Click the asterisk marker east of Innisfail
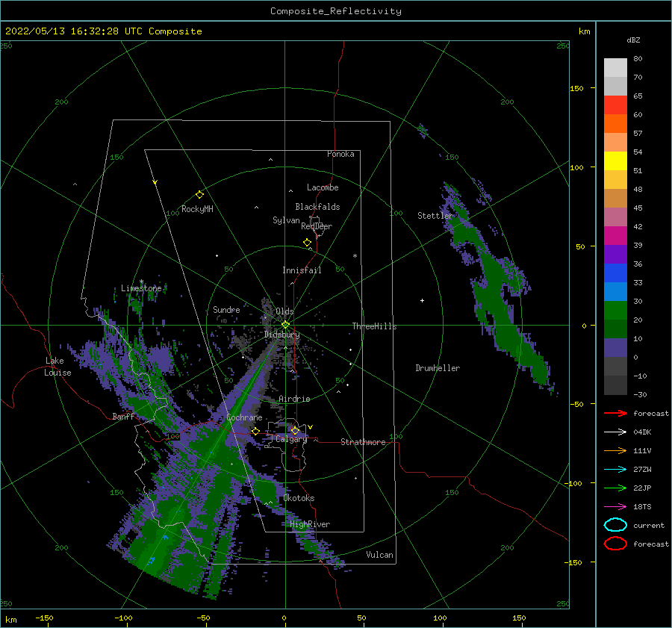Screen dimensions: 672x628 point(355,256)
